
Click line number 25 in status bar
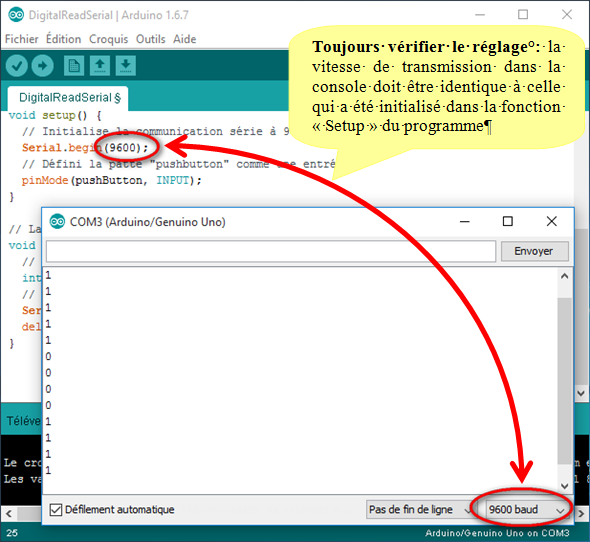pos(12,533)
